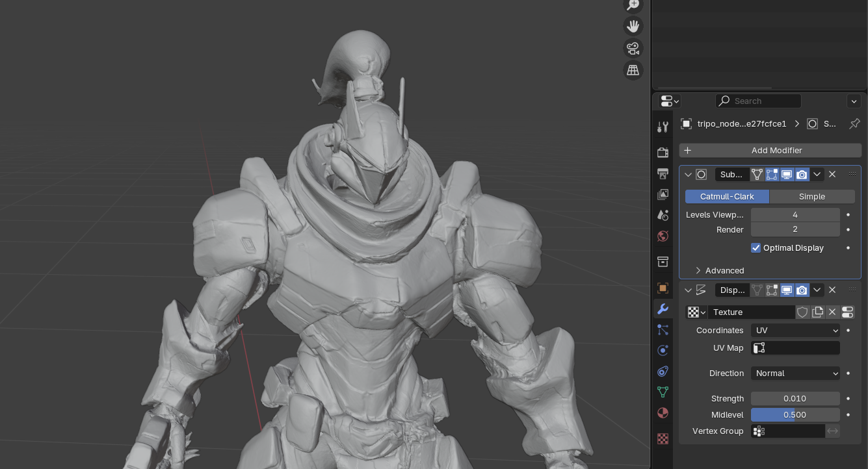Screen dimensions: 868x469
Task: Open texture in Texture properties tab icon
Action: pos(847,312)
